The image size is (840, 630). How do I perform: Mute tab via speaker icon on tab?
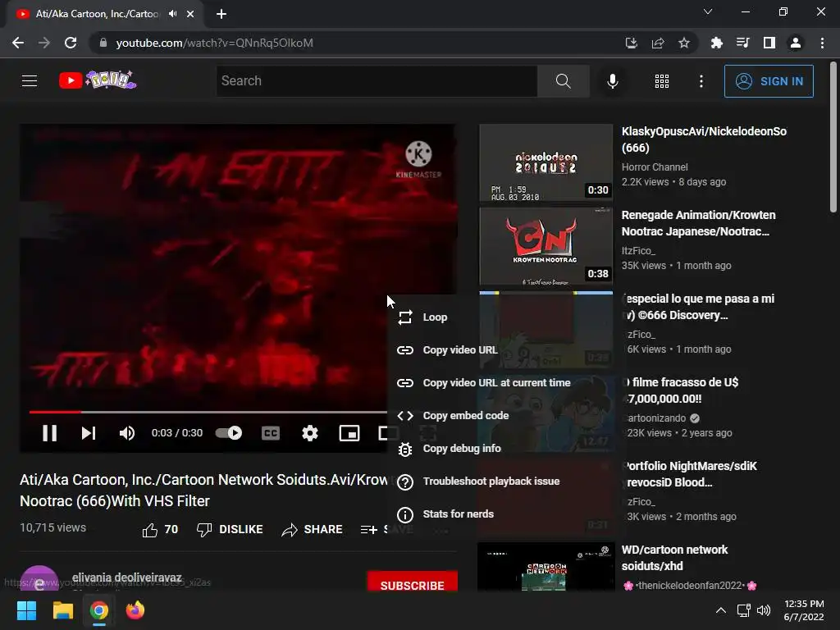pos(172,14)
